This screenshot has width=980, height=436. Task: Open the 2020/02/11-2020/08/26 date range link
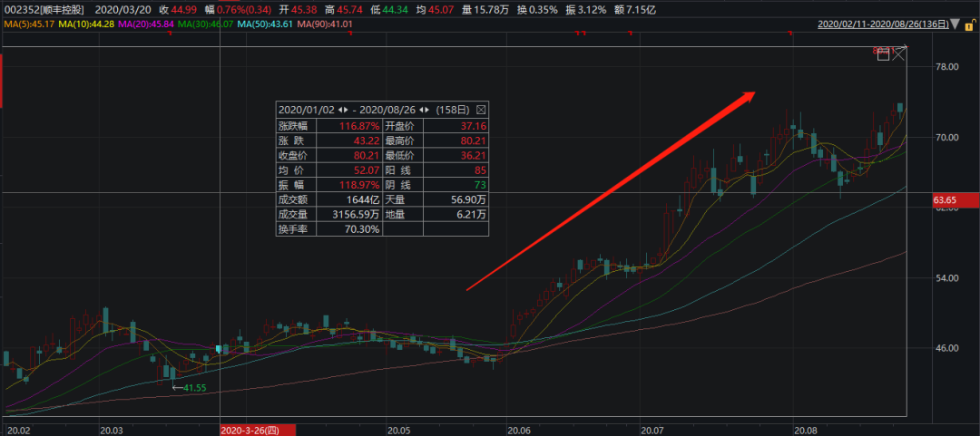coord(883,24)
